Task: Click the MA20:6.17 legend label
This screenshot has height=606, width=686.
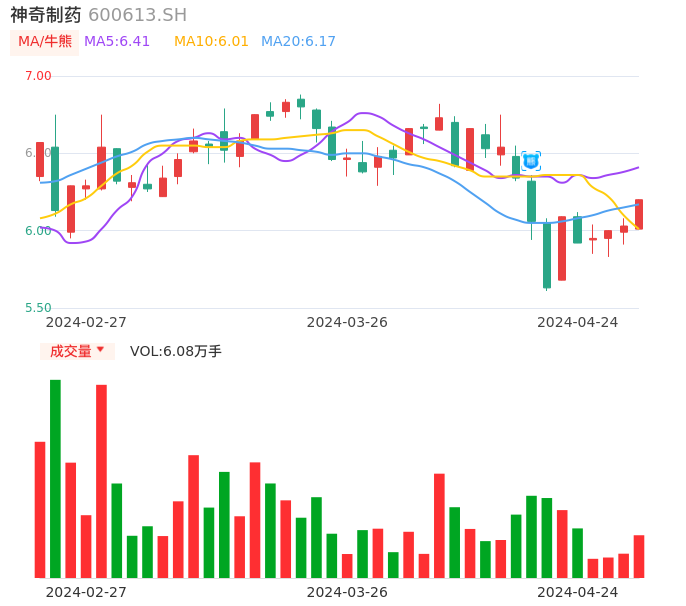Action: click(298, 42)
